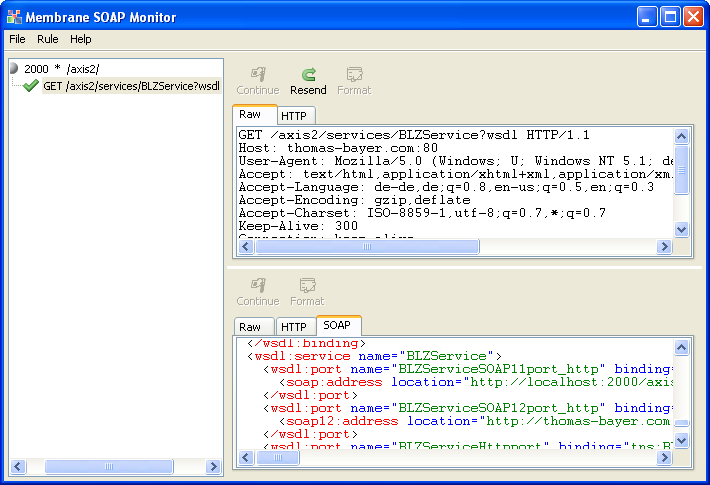
Task: Click the rule icon beside 2000 * /axis2/
Action: point(14,68)
